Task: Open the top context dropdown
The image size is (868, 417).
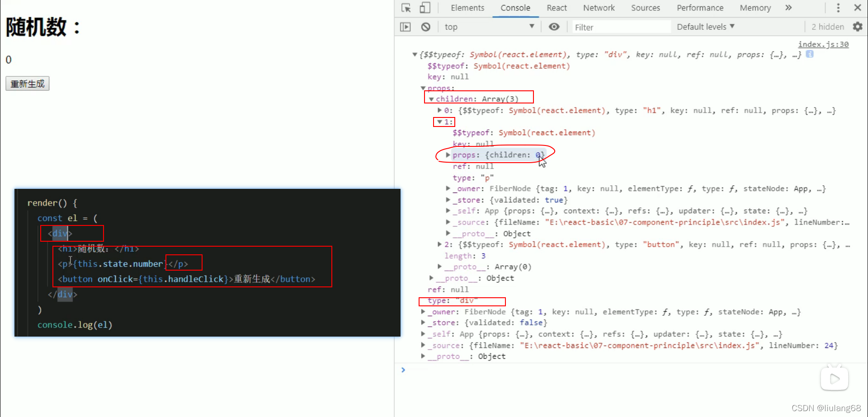Action: tap(489, 27)
